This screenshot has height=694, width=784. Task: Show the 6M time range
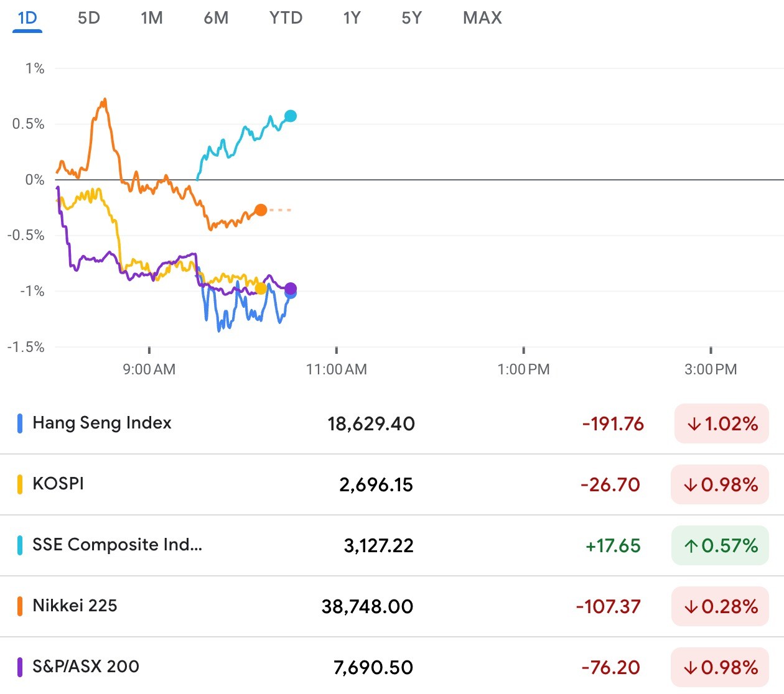tap(216, 17)
